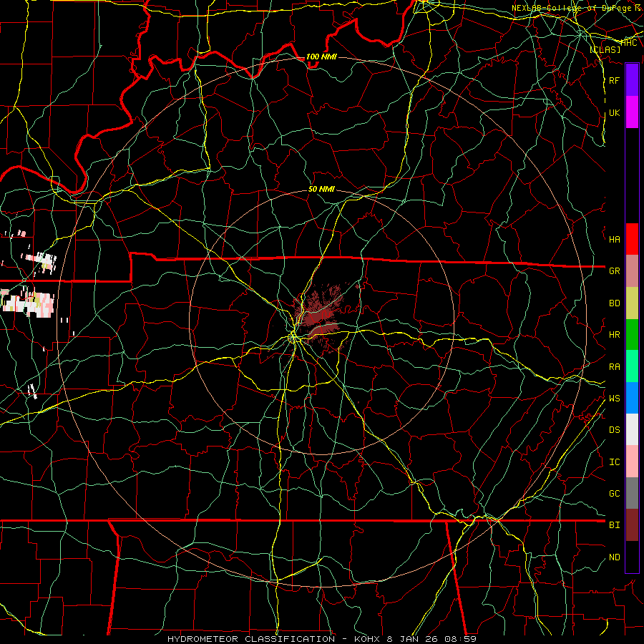The image size is (644, 644).
Task: Click the "UK" legend label
Action: tap(614, 113)
